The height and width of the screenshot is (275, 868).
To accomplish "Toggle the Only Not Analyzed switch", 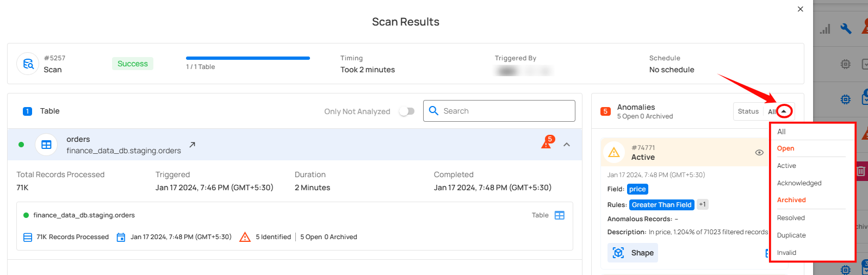I will 407,111.
